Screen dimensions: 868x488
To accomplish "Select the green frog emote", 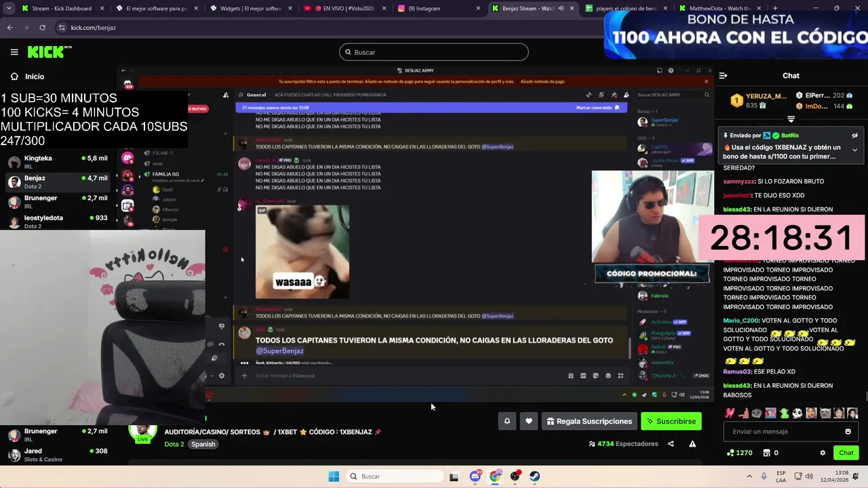I will pos(784,413).
